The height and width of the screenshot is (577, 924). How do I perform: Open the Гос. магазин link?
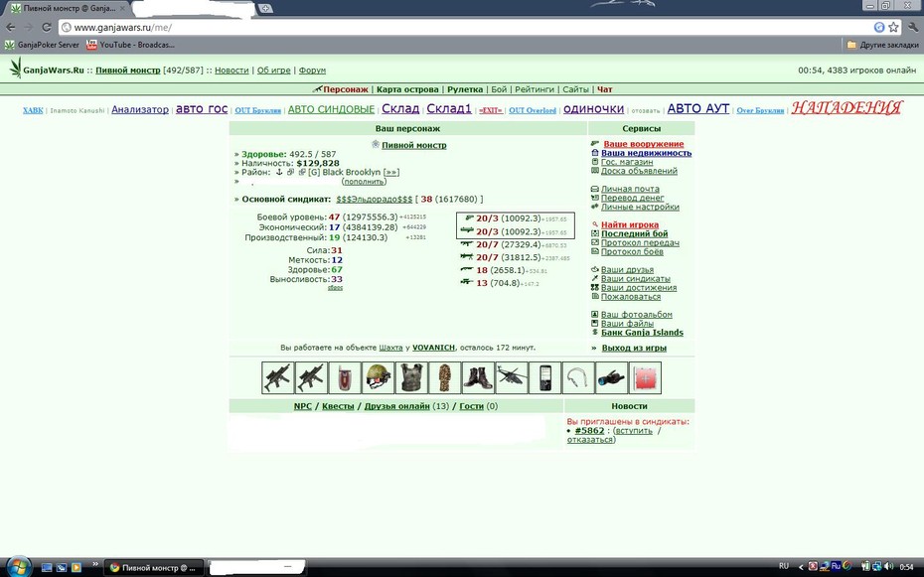point(627,162)
